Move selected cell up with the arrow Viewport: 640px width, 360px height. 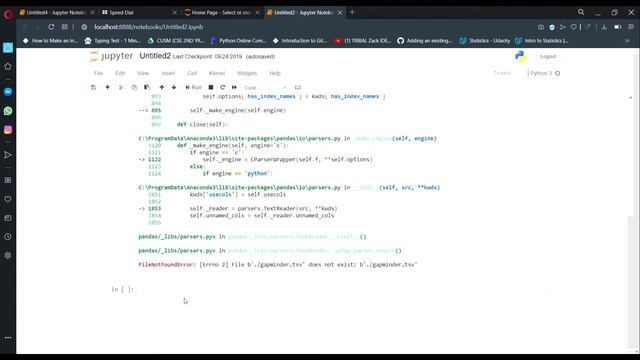point(162,87)
